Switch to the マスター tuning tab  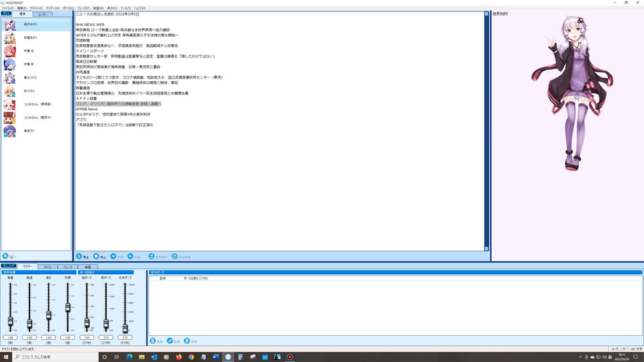click(x=27, y=266)
